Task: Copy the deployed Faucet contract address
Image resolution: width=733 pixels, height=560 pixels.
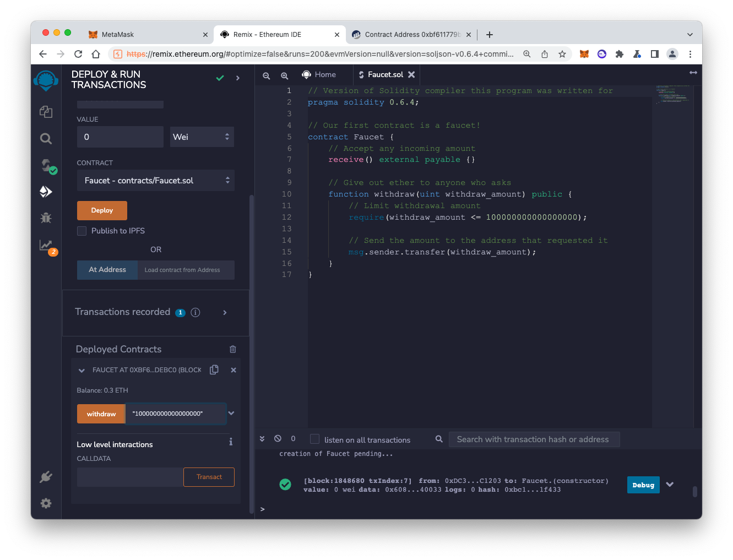Action: click(214, 370)
